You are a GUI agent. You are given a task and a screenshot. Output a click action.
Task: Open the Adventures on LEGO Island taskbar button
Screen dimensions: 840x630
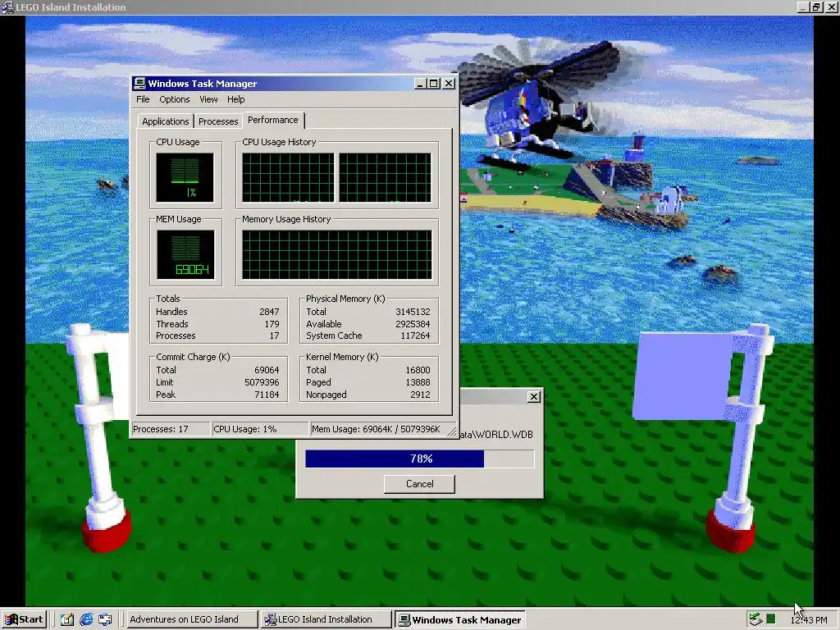pos(190,619)
